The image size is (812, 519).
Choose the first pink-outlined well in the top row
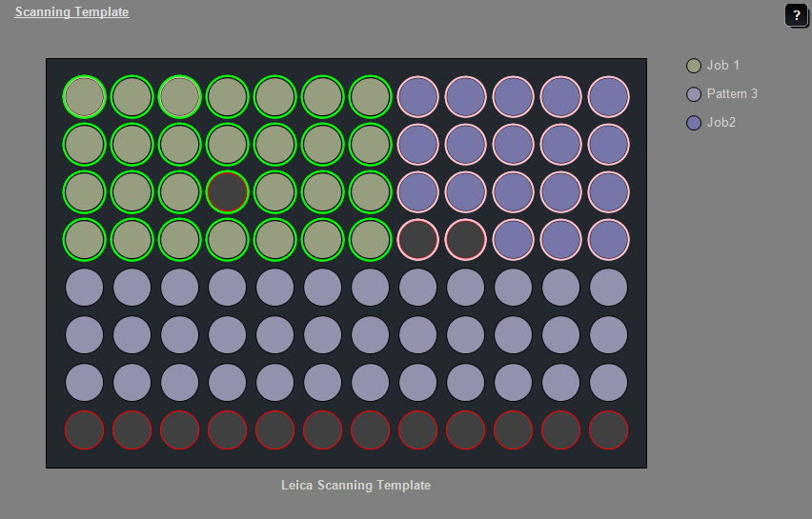418,96
